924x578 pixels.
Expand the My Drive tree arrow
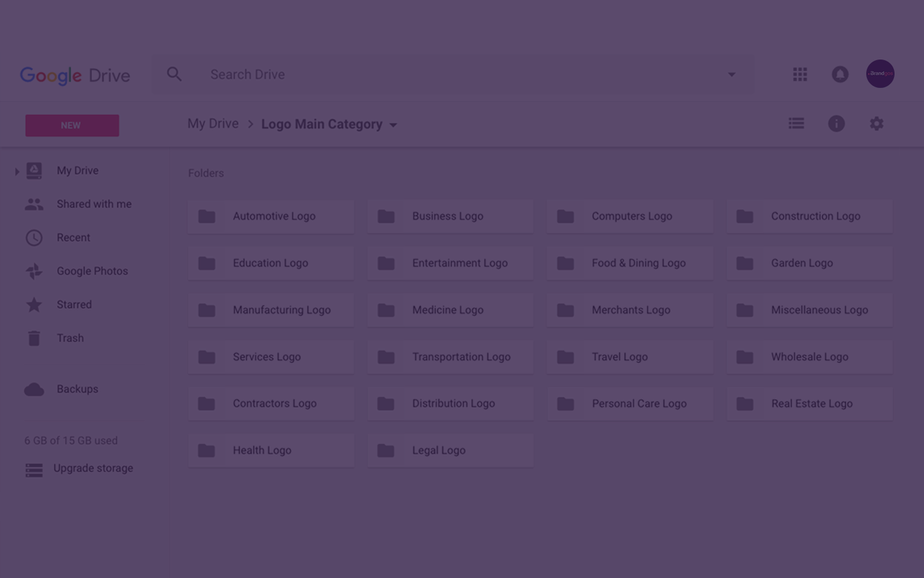pos(17,171)
